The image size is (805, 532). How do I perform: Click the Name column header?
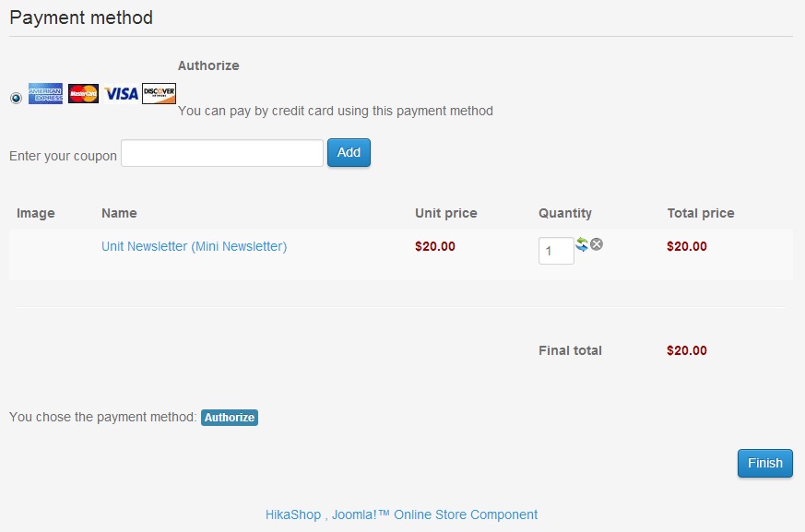point(119,213)
